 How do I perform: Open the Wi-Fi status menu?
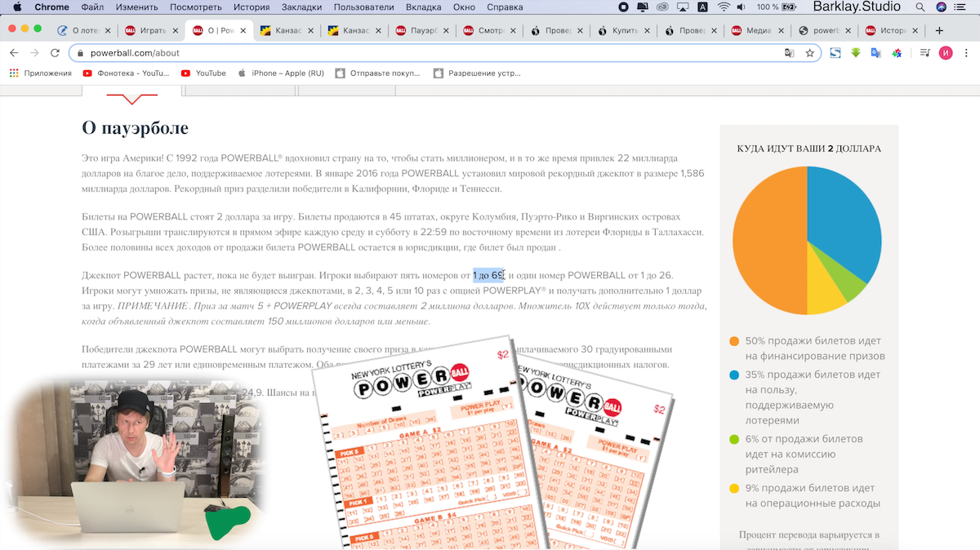(724, 7)
